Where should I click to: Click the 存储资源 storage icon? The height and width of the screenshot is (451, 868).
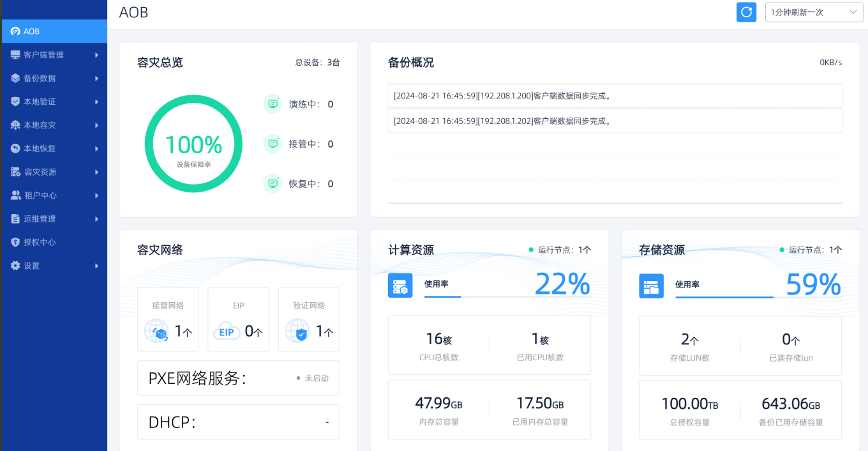coord(651,286)
